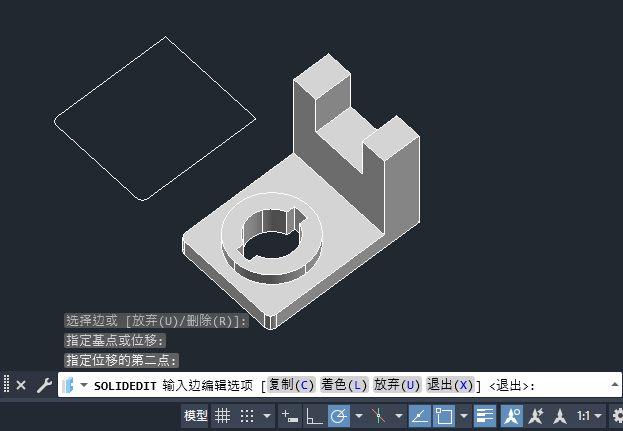
Task: Click the annotation scale symbol icon
Action: click(x=560, y=416)
